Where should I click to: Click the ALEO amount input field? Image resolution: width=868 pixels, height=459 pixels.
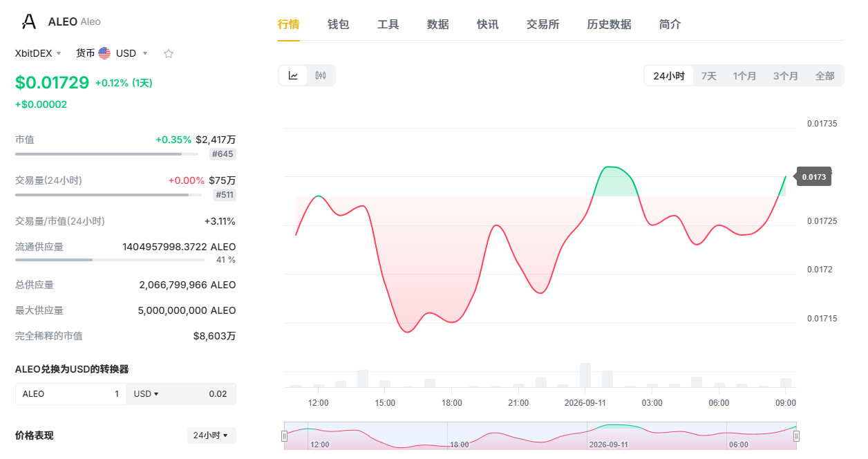pos(70,394)
